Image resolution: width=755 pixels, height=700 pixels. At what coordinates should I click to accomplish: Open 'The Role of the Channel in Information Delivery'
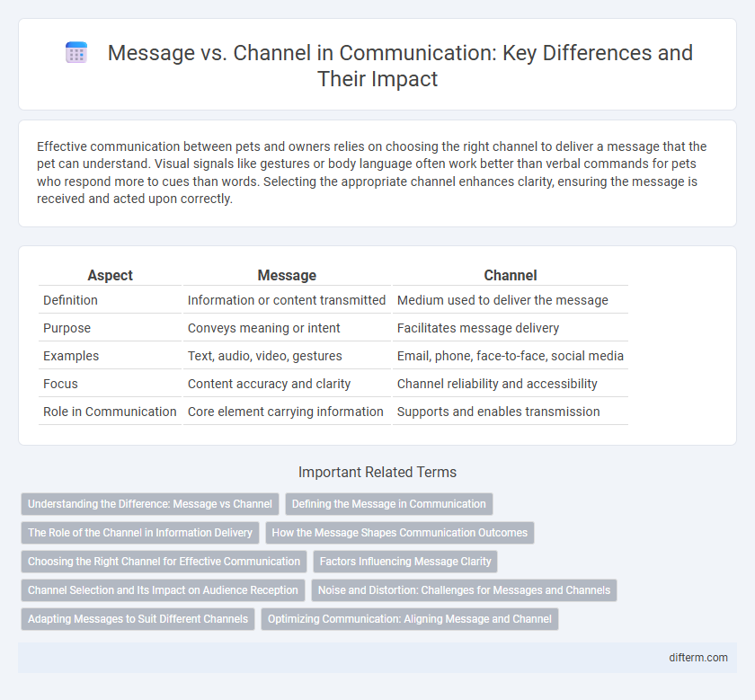pos(140,533)
